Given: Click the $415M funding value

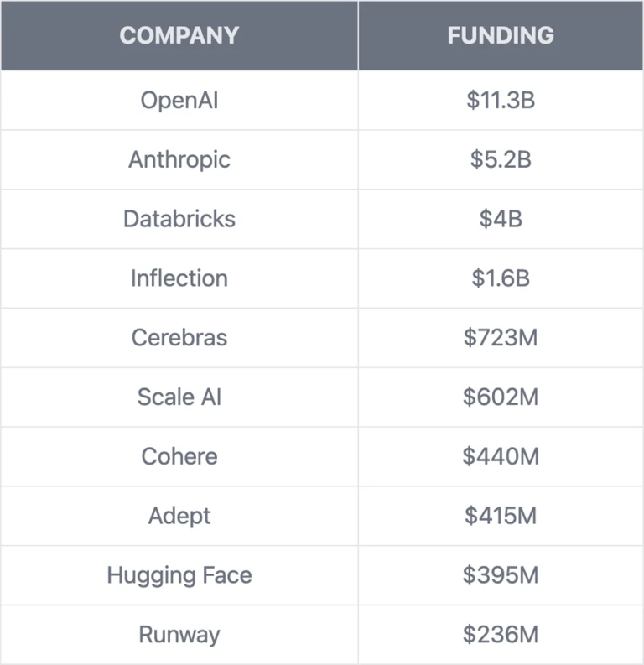Looking at the screenshot, I should coord(501,516).
